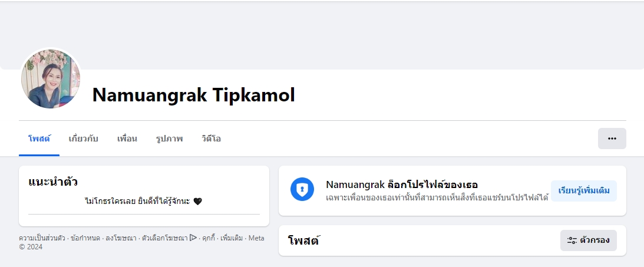Click the Namuangrak Tipkamol profile name
This screenshot has height=267, width=644.
point(193,95)
